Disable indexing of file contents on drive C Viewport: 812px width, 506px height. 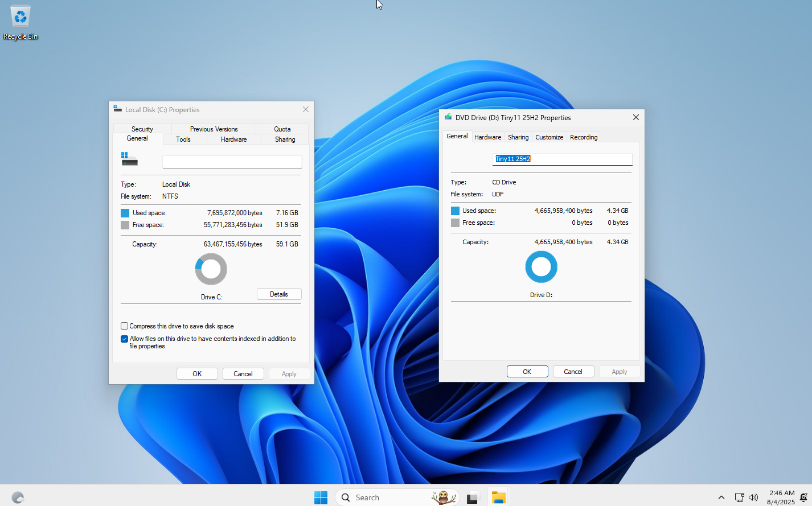(124, 339)
